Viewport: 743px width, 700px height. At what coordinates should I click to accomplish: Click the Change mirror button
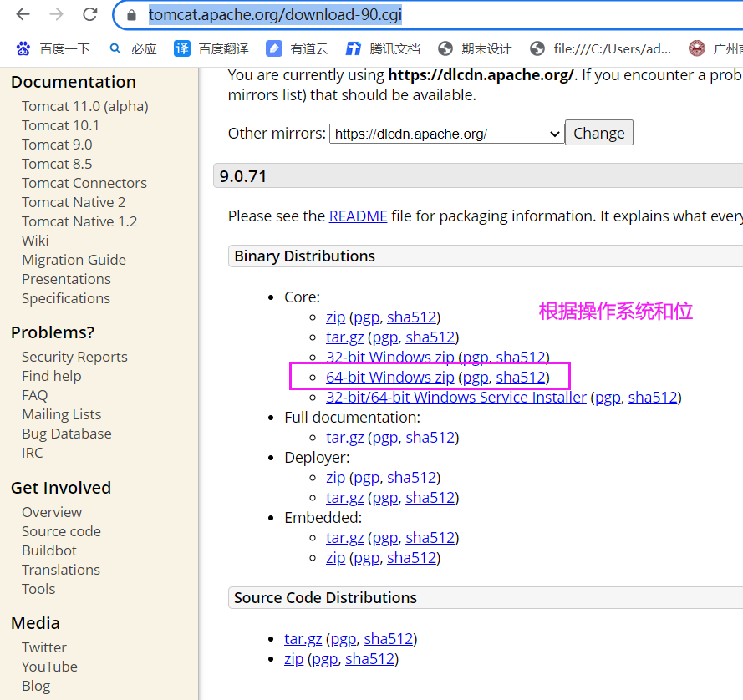point(599,133)
